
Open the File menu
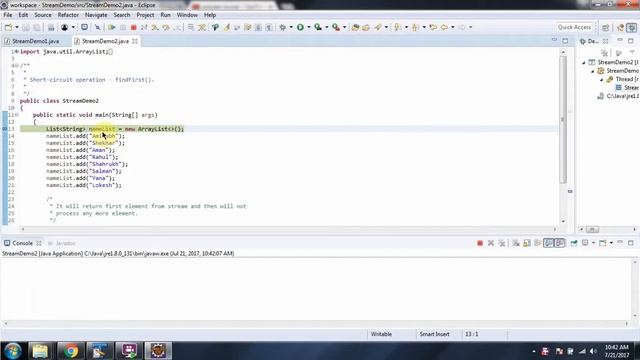(x=8, y=15)
